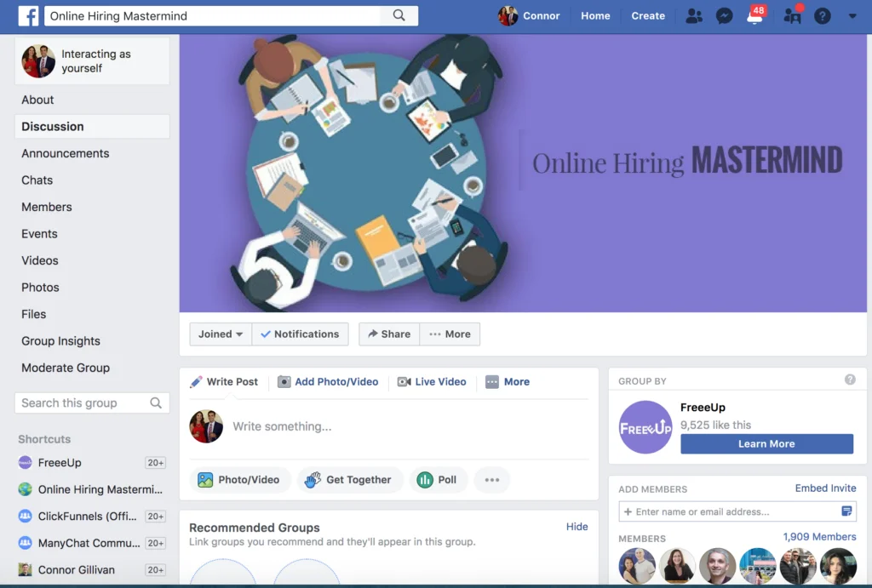Click the three-dot more post options pill

[x=491, y=480]
